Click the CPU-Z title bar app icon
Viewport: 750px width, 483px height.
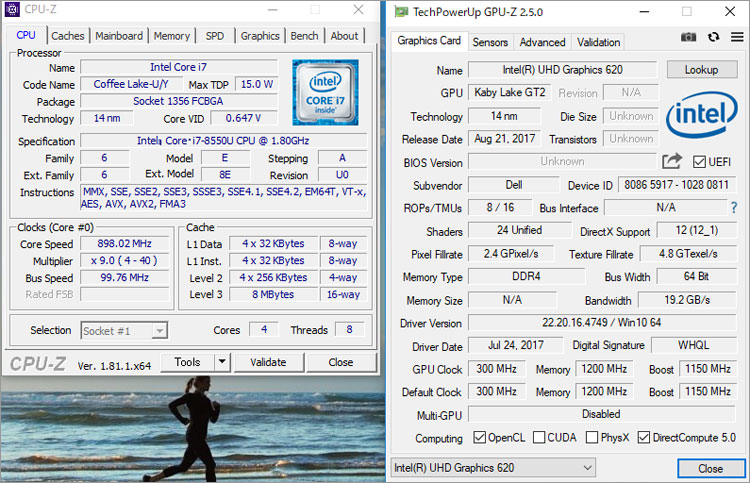pyautogui.click(x=12, y=9)
